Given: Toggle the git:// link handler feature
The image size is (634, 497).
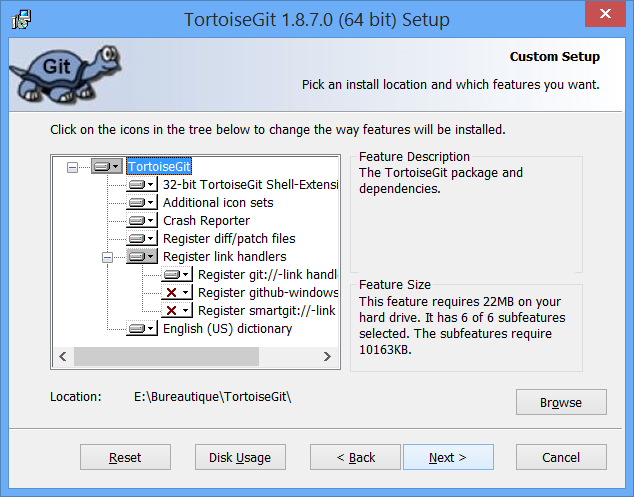Looking at the screenshot, I should point(177,275).
